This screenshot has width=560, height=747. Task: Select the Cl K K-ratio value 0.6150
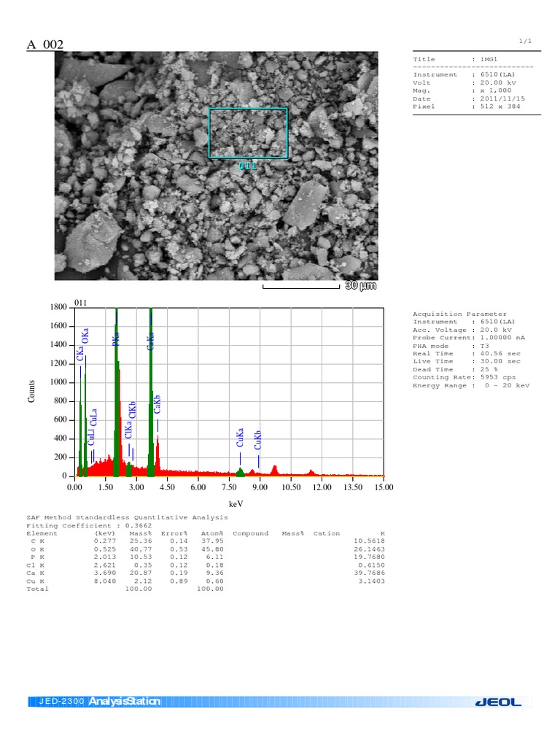click(371, 566)
